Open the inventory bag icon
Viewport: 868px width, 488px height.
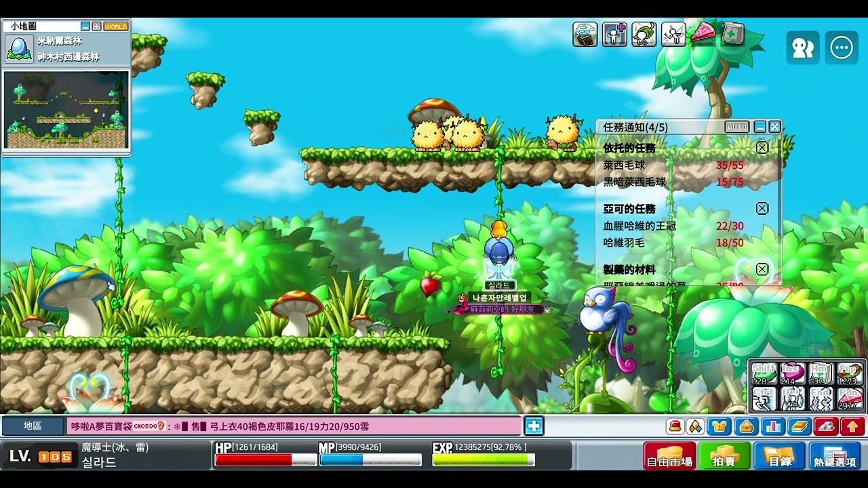pyautogui.click(x=746, y=426)
